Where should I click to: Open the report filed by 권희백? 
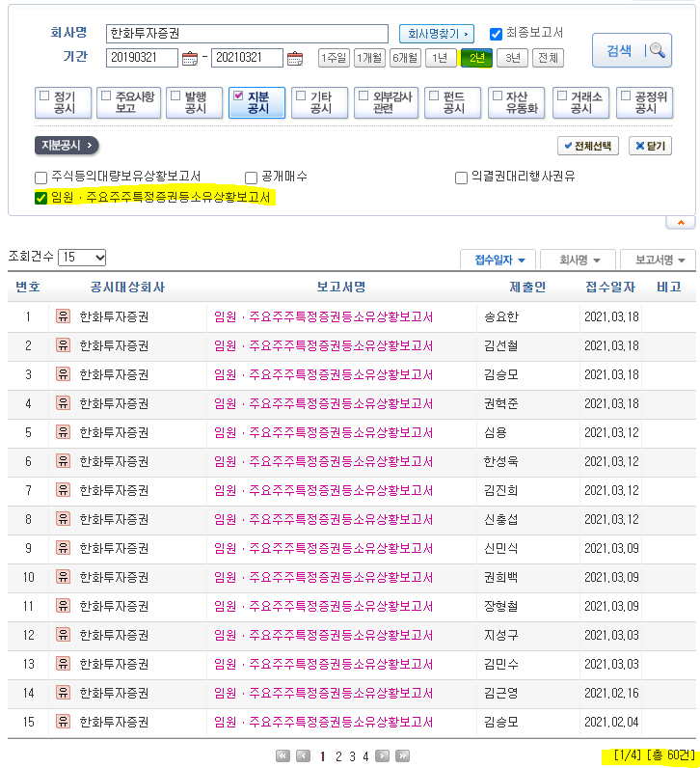[324, 577]
